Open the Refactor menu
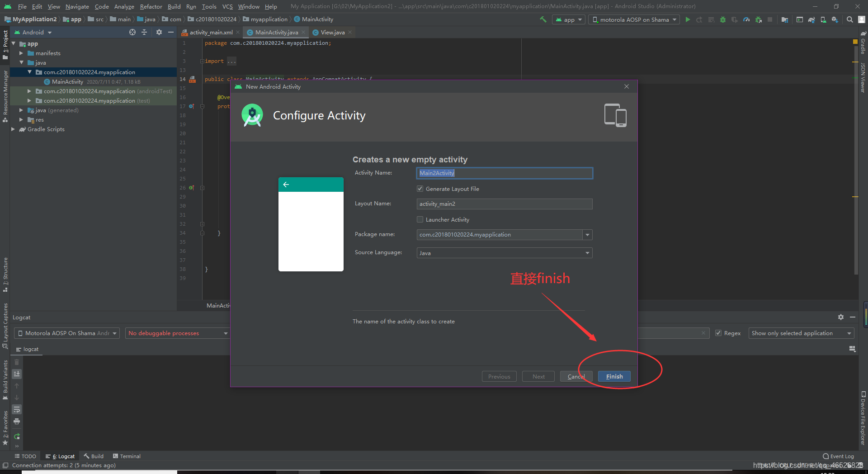Image resolution: width=868 pixels, height=474 pixels. [151, 6]
